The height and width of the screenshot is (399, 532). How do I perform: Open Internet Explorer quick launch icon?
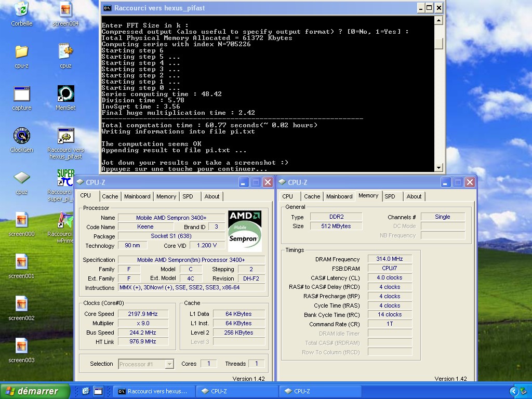[x=86, y=391]
